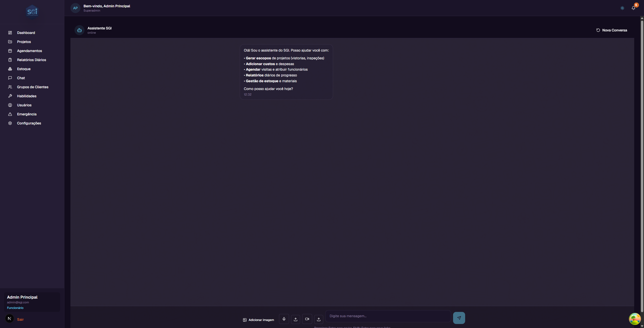Click the video recording icon in chat toolbar
644x328 pixels.
point(307,319)
